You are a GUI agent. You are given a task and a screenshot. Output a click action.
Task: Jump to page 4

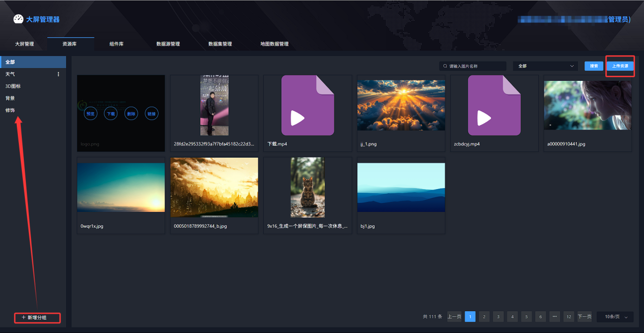pos(512,317)
